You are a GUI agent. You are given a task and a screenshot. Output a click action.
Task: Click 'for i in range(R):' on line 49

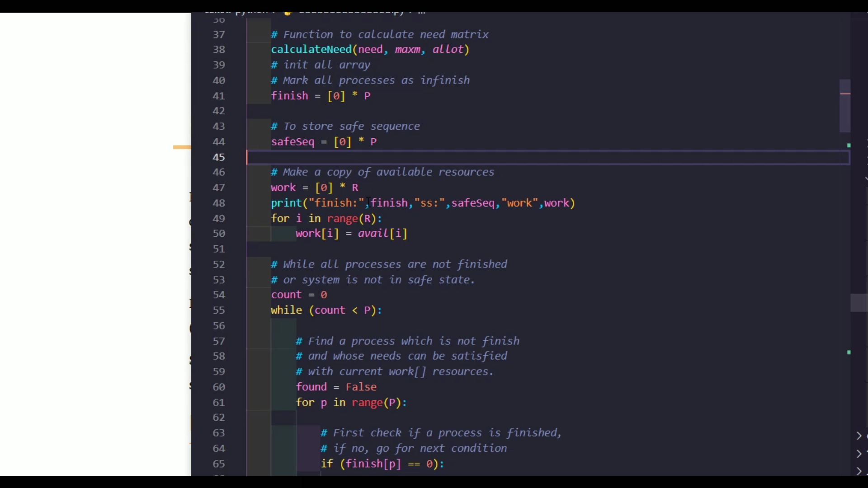(x=326, y=219)
